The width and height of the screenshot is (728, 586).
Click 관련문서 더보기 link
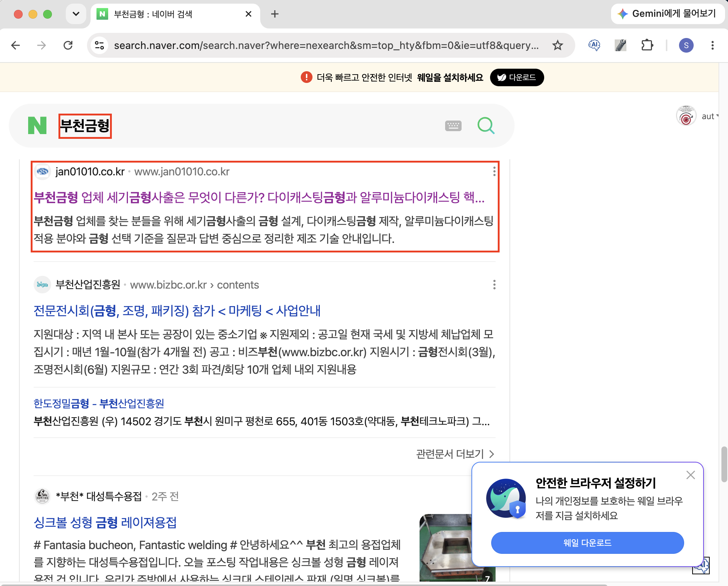(455, 454)
